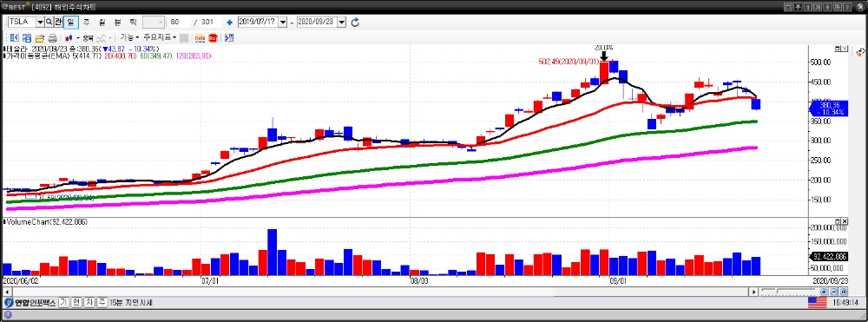Screen dimensions: 868x322
Task: Open the 기능 menu
Action: [x=128, y=37]
